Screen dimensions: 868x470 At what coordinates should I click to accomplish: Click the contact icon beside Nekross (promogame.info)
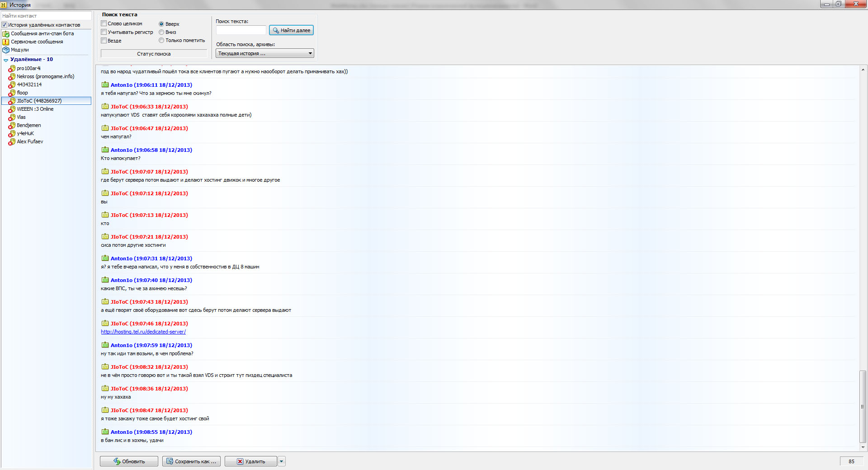(12, 76)
